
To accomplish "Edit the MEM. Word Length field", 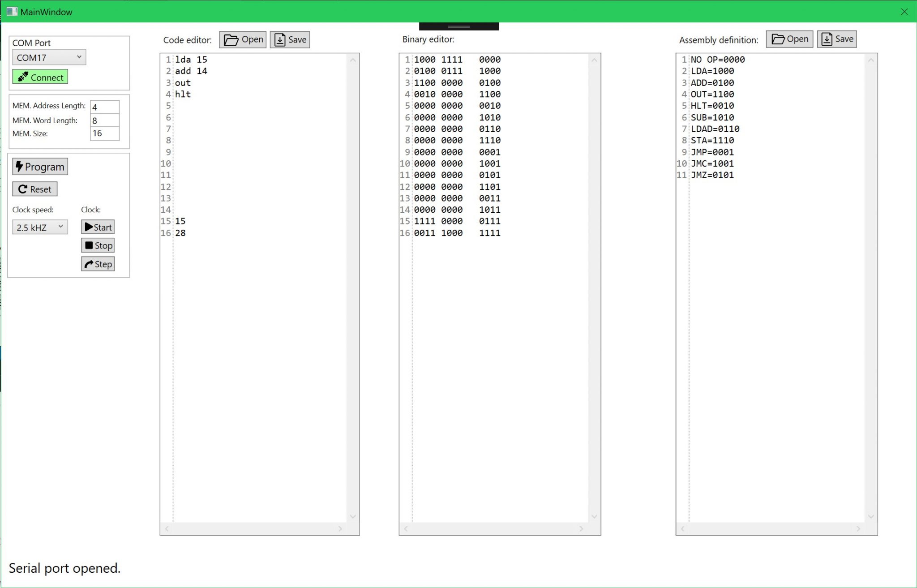I will pyautogui.click(x=105, y=120).
